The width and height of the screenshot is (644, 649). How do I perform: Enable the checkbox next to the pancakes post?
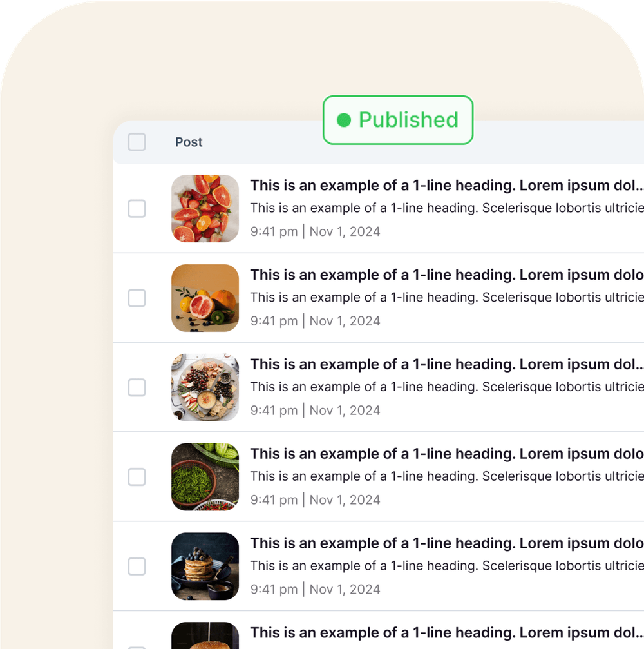click(137, 567)
